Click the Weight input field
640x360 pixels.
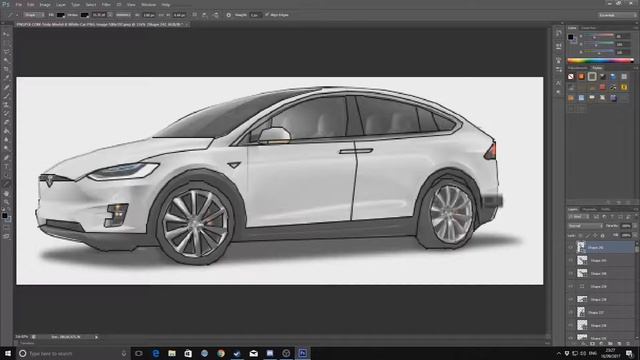[255, 15]
